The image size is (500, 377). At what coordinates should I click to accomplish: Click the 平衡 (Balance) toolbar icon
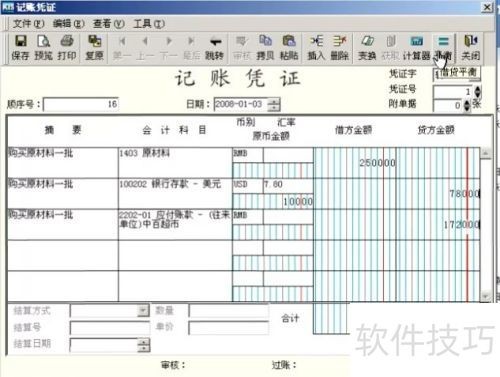pyautogui.click(x=443, y=48)
